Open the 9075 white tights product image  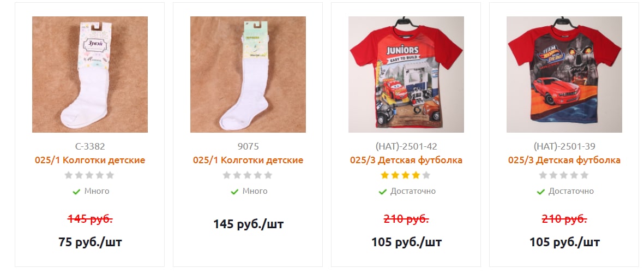tap(248, 74)
